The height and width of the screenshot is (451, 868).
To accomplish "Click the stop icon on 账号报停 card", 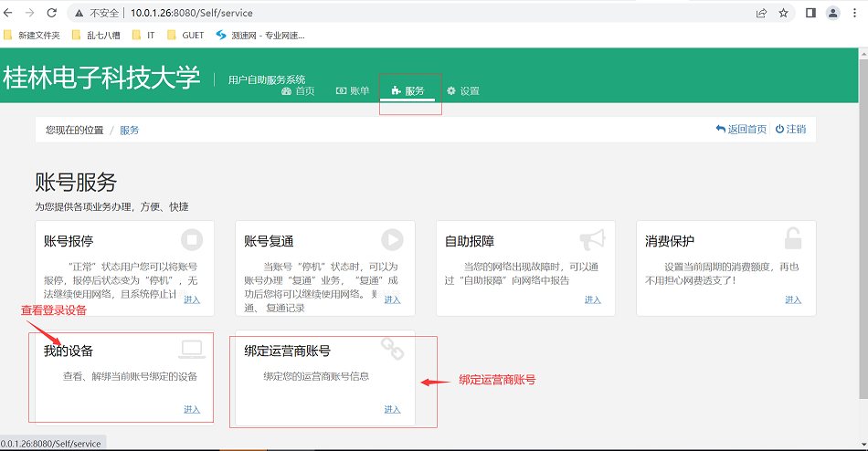I will point(192,240).
